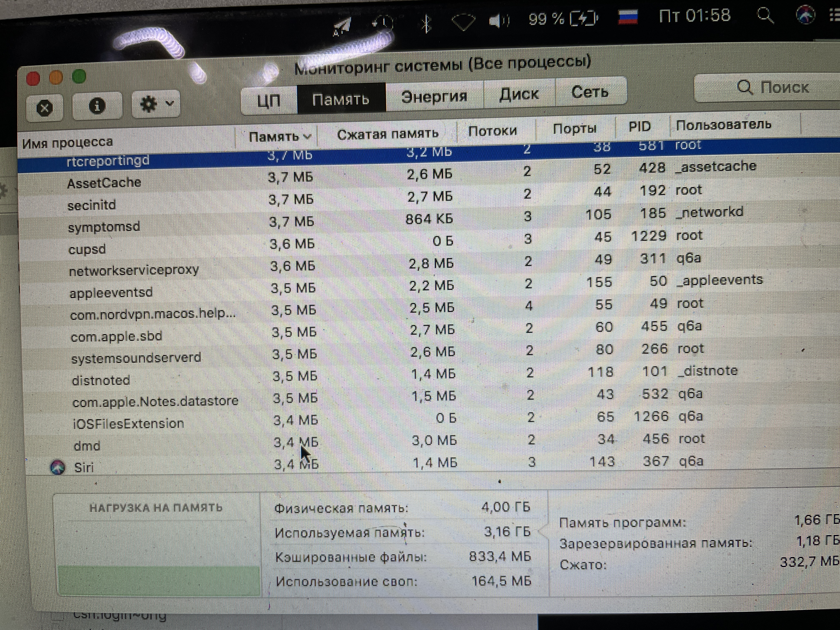
Task: Select the com.nordvpn.macos.help… process
Action: click(153, 314)
